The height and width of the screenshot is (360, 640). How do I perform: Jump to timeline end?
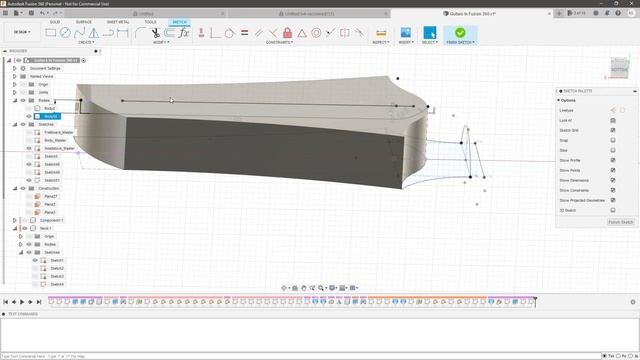pyautogui.click(x=39, y=302)
